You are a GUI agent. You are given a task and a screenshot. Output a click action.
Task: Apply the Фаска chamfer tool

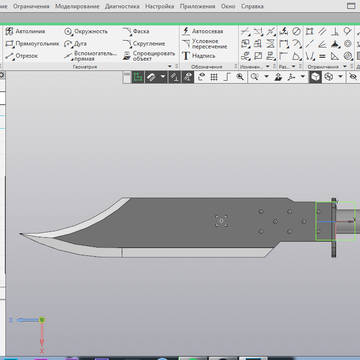pos(136,31)
